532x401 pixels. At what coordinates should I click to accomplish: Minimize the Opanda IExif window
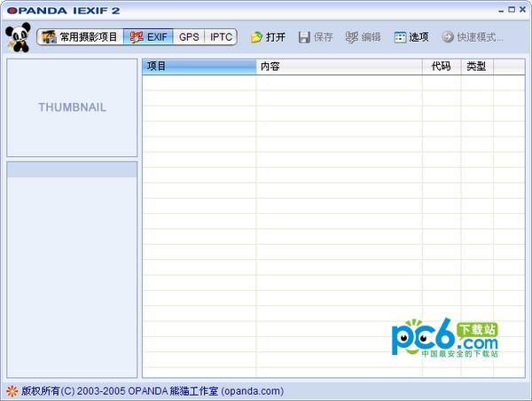pyautogui.click(x=501, y=10)
